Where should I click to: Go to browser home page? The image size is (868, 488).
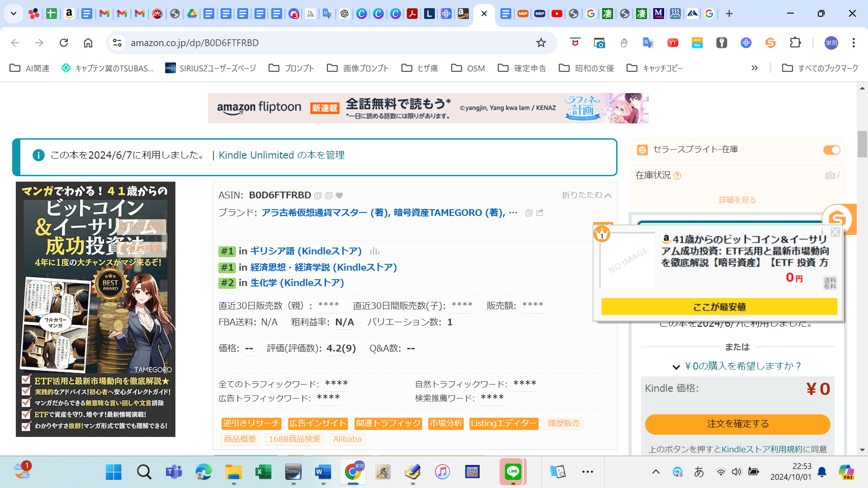(88, 42)
